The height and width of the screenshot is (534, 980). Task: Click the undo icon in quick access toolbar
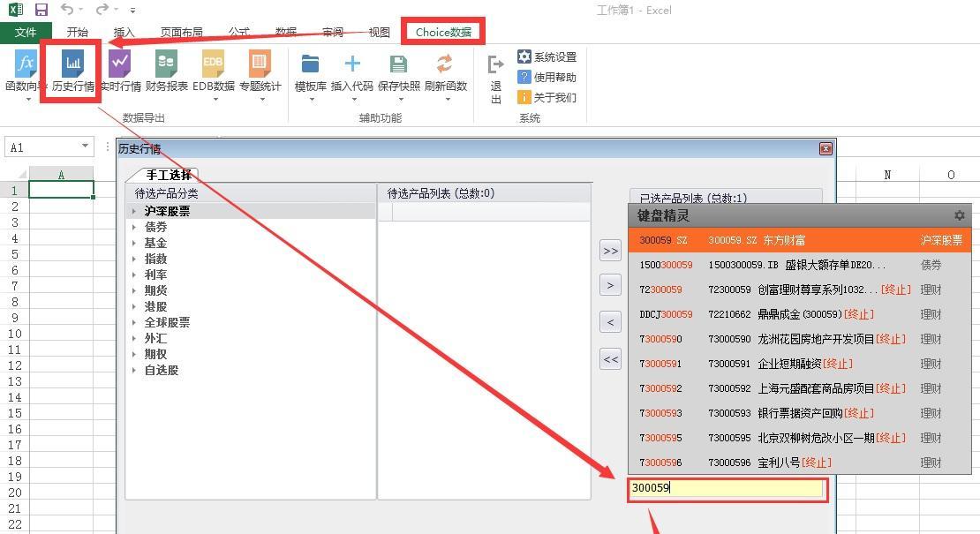pos(67,10)
